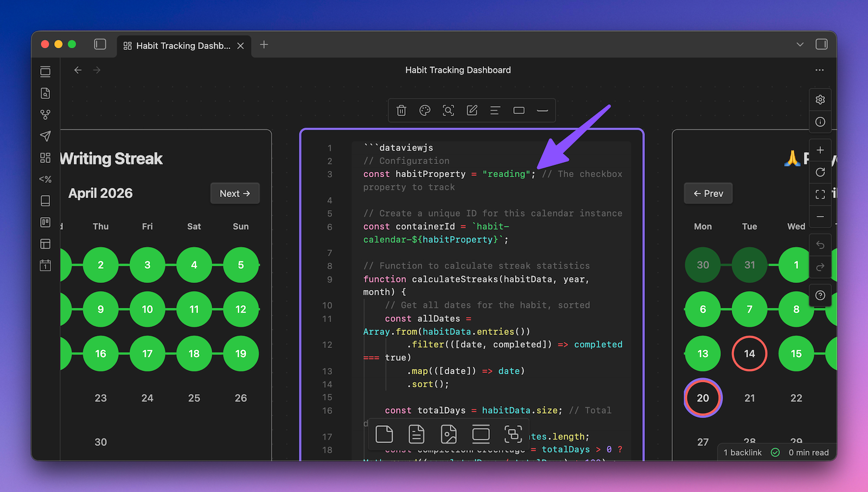Add a blank card to canvas
The height and width of the screenshot is (492, 868).
(x=384, y=434)
